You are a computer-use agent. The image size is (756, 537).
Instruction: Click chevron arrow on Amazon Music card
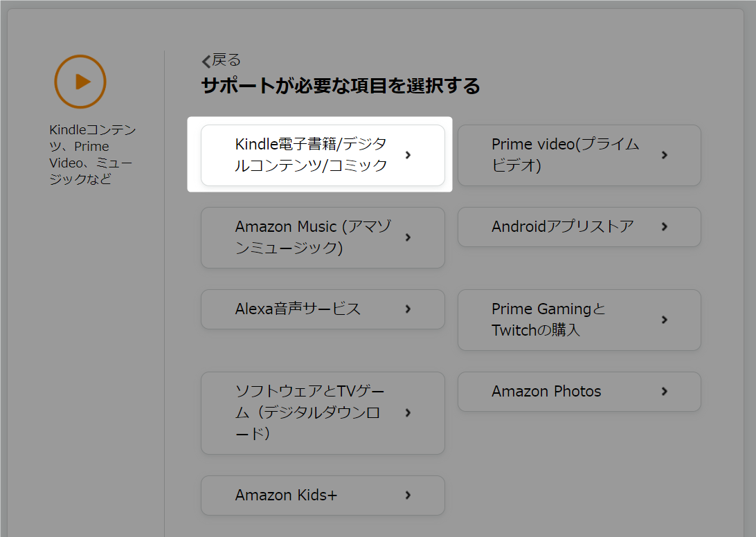point(408,237)
